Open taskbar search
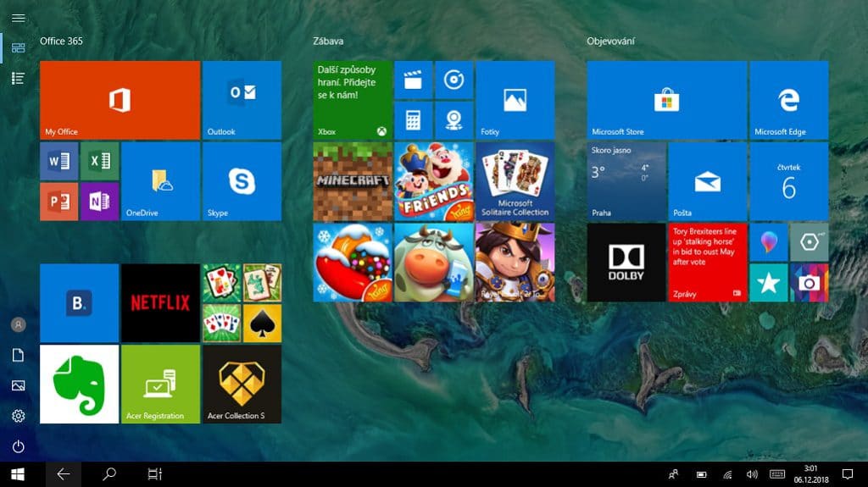This screenshot has height=487, width=868. coord(109,474)
